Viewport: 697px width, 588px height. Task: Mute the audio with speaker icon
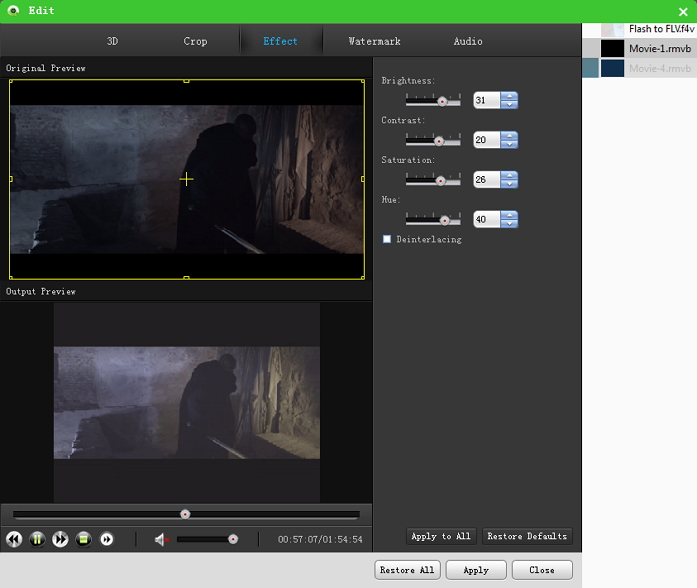click(x=161, y=539)
